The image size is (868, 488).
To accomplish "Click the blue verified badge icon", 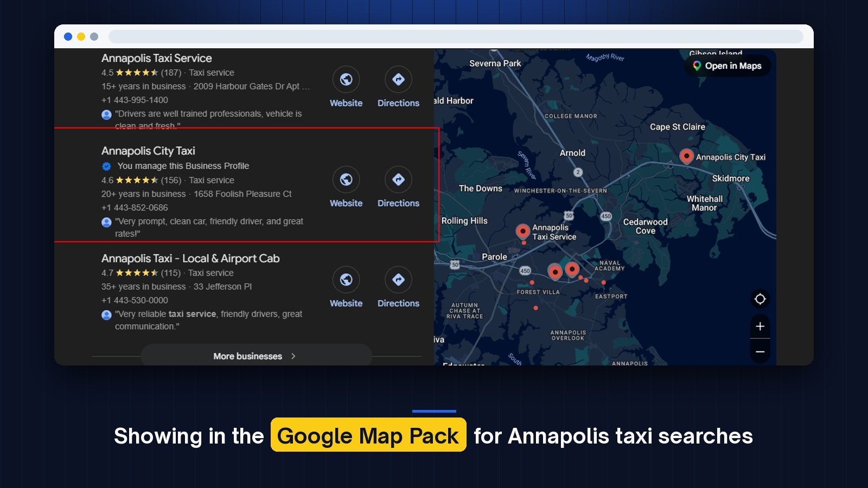I will tap(106, 166).
